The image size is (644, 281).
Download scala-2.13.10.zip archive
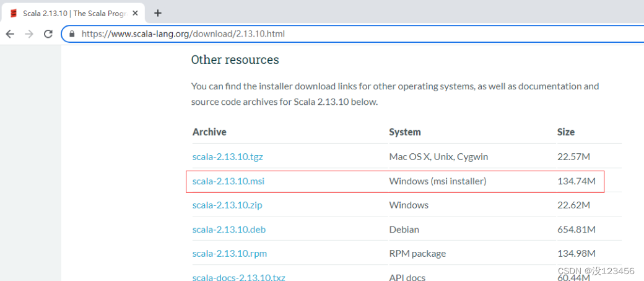coord(227,205)
